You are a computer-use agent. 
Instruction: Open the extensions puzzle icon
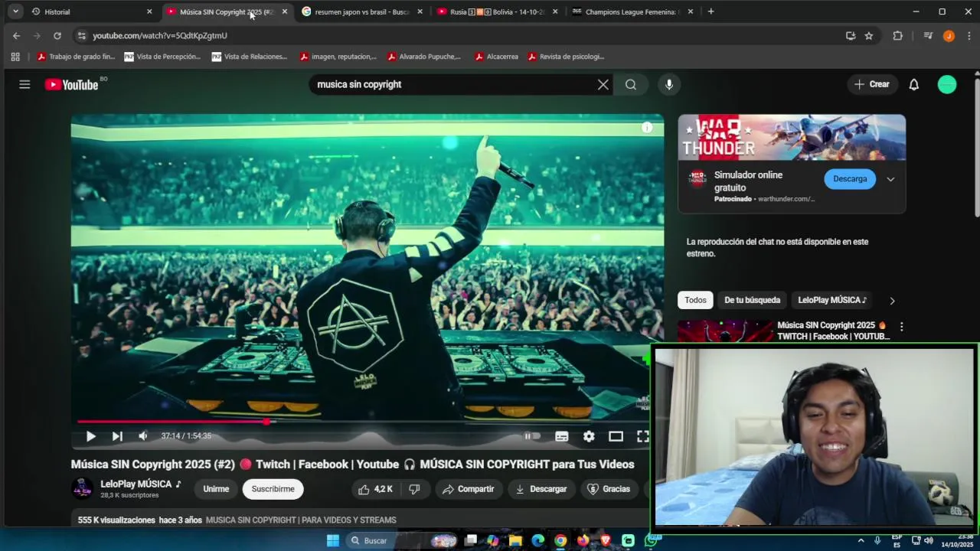point(897,35)
